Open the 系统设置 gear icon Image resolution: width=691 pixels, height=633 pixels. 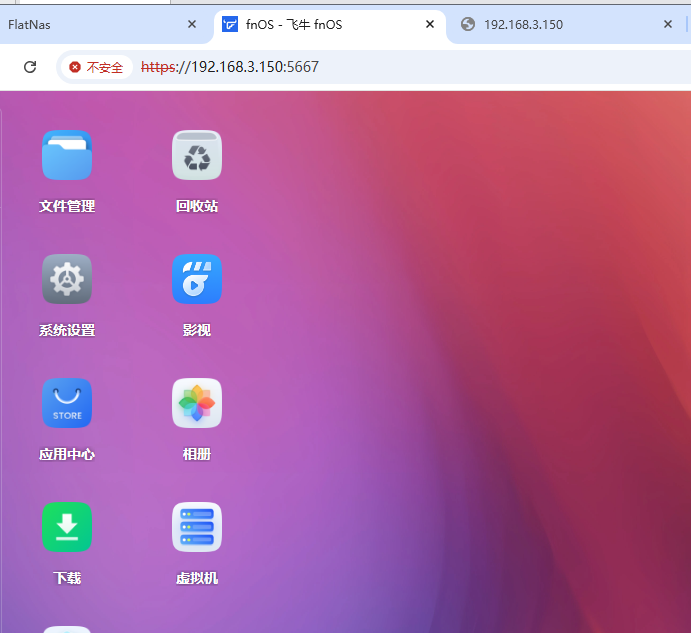(67, 279)
